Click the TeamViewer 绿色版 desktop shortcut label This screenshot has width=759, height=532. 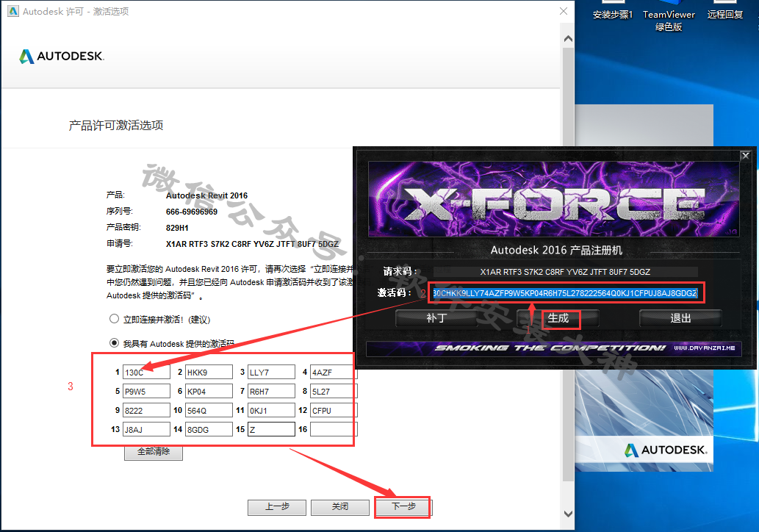pyautogui.click(x=669, y=21)
